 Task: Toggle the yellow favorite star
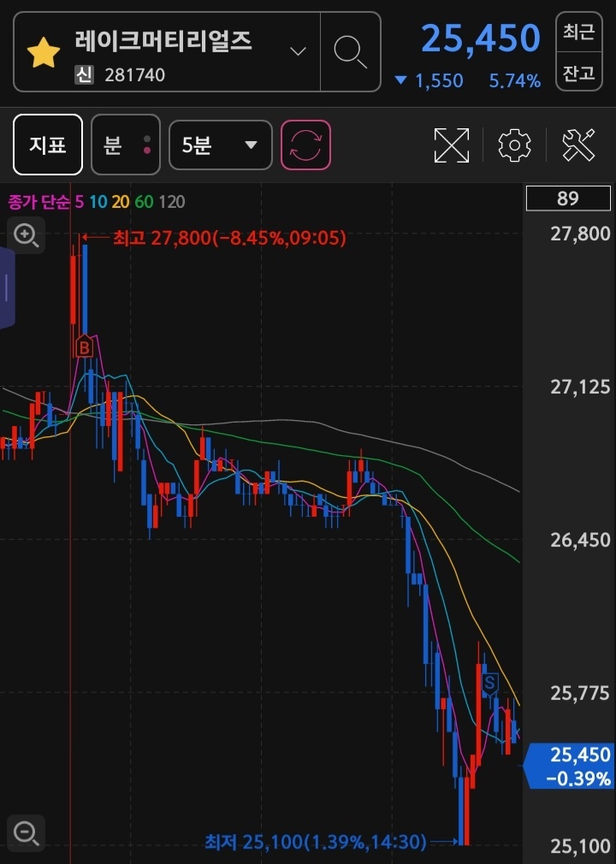coord(44,53)
